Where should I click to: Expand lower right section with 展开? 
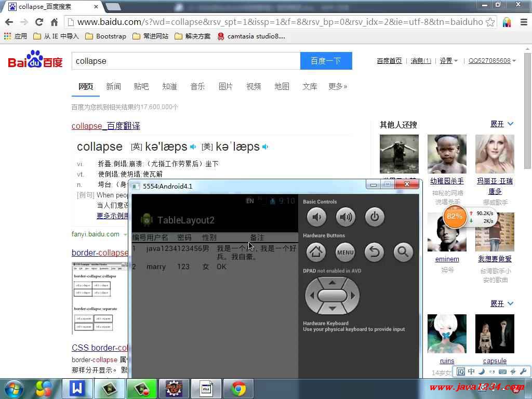point(502,303)
